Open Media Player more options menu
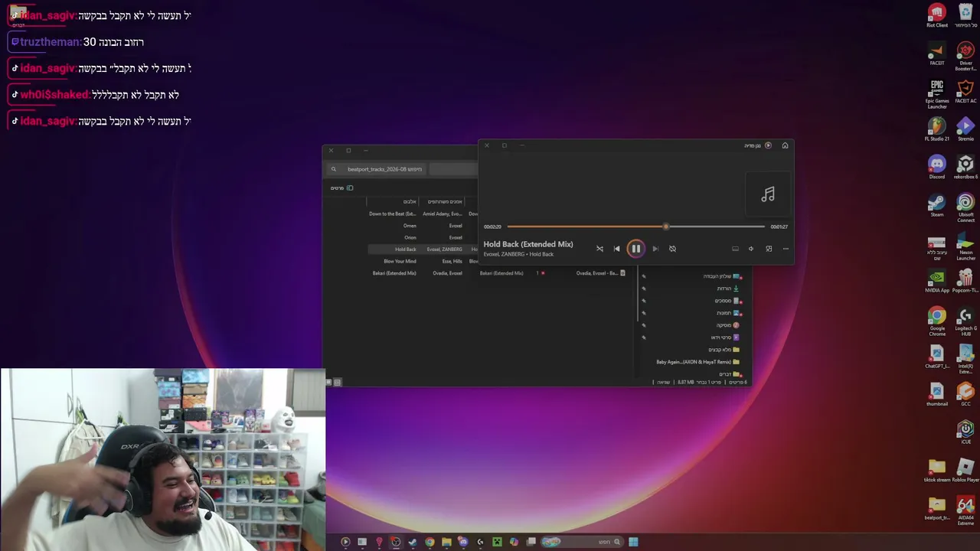The width and height of the screenshot is (980, 551). click(x=786, y=249)
